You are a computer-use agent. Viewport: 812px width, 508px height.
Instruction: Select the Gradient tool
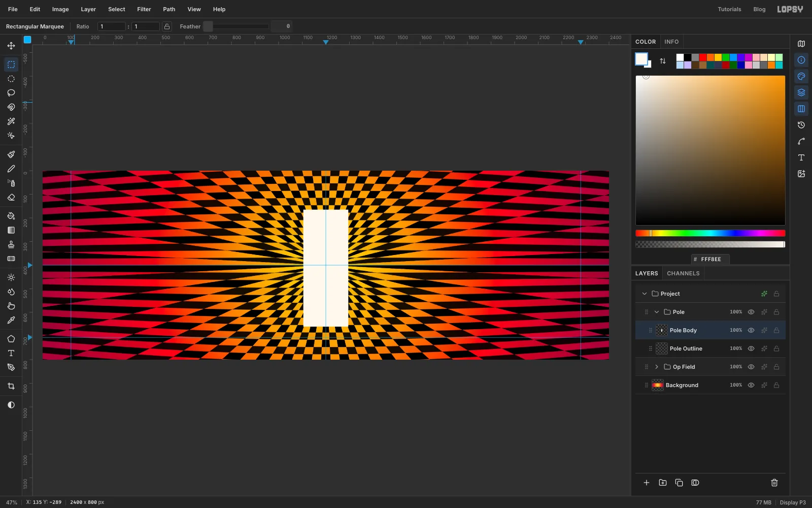click(x=11, y=230)
